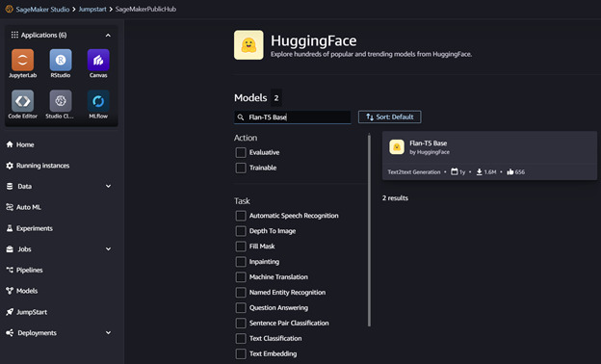
Task: Open the Flan-T5 Base model card
Action: coord(489,156)
